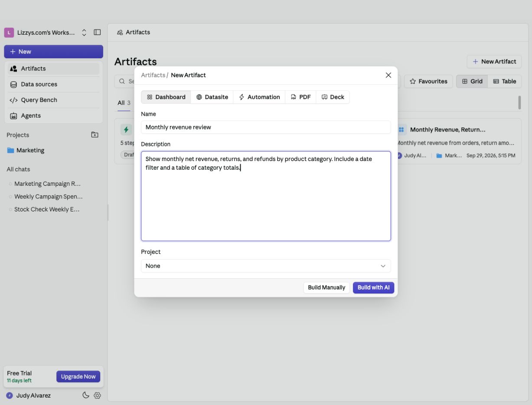Open the Marketing Campaign R… chat
532x405 pixels.
click(47, 184)
